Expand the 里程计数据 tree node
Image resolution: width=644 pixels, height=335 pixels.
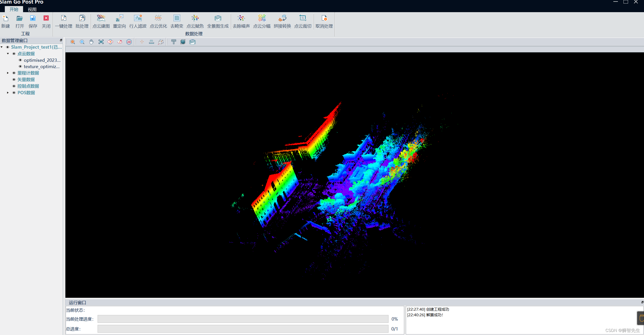8,73
